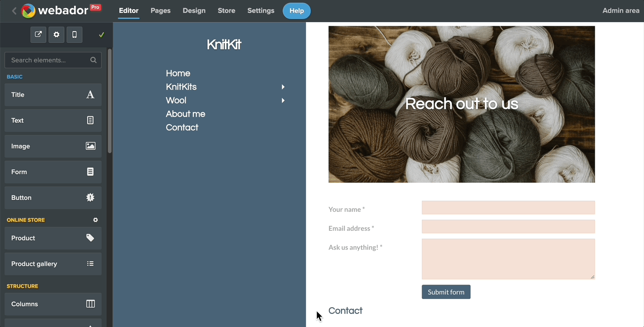Click the blue Help button

(297, 11)
